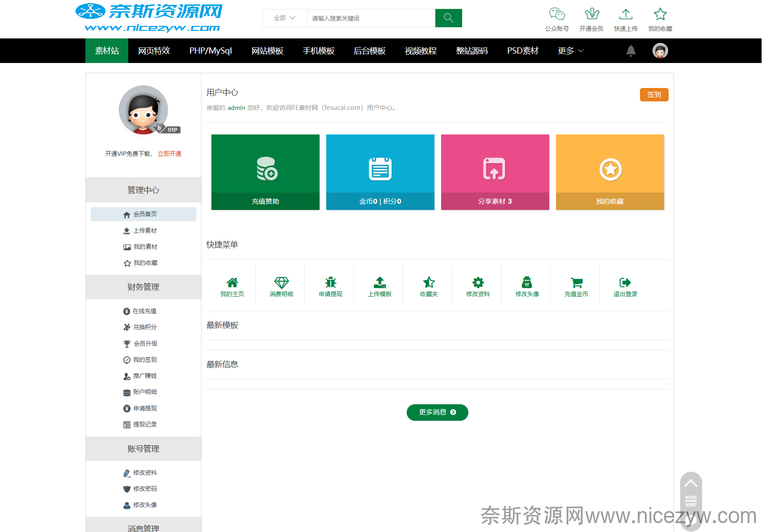Click the 开通会员 crown icon
Viewport: 762px width, 532px height.
pos(591,15)
